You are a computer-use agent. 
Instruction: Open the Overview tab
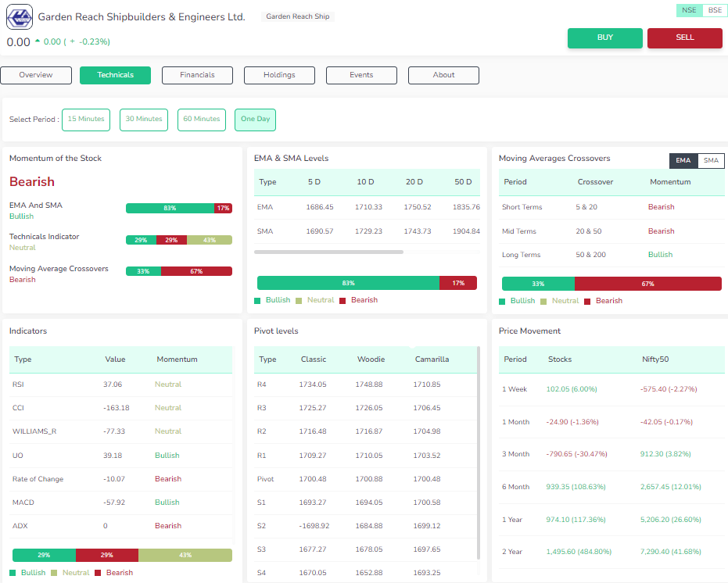pyautogui.click(x=36, y=75)
